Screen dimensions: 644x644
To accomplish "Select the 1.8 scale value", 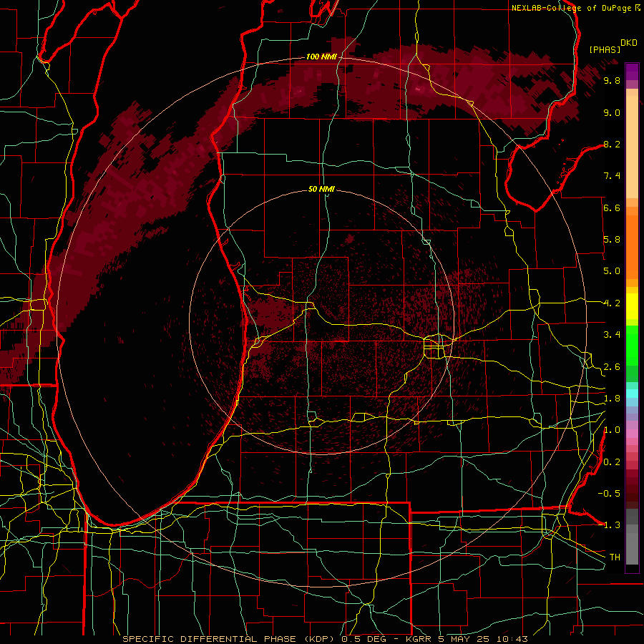I will pos(612,399).
